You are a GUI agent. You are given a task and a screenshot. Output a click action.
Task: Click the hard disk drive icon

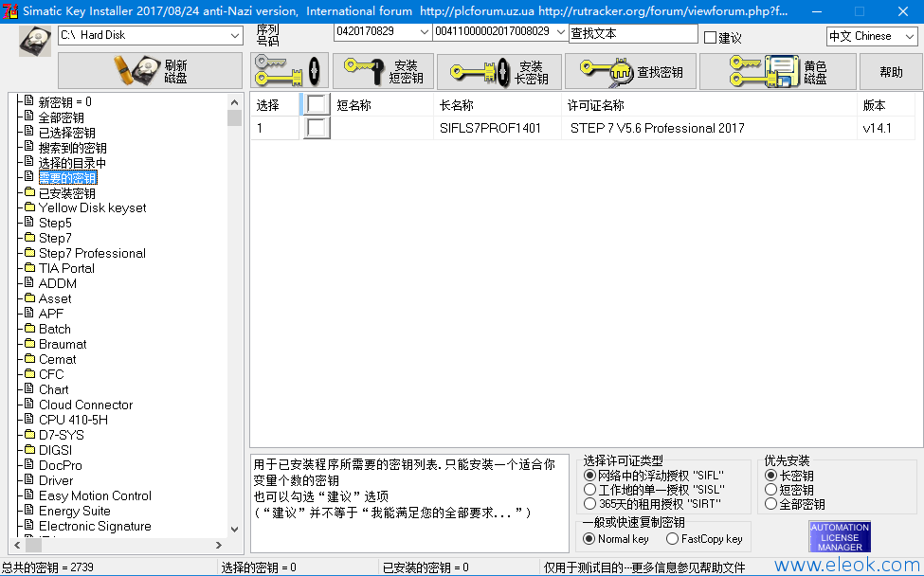(x=35, y=42)
